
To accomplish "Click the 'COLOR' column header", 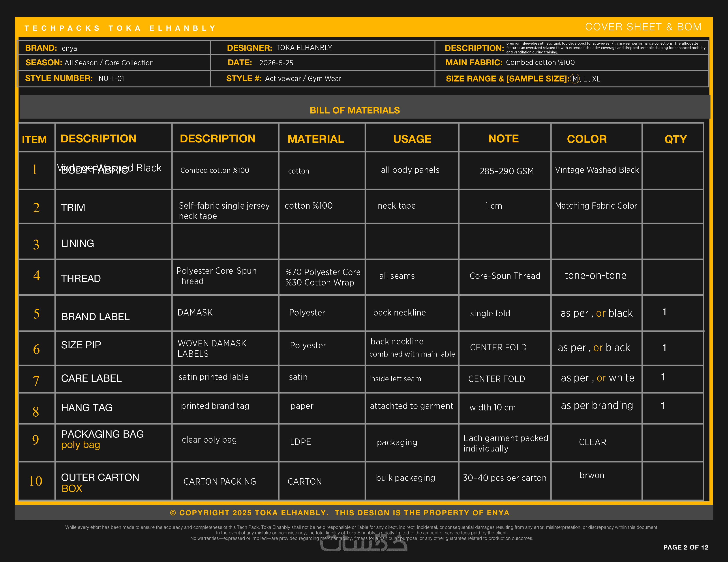I will [x=587, y=139].
